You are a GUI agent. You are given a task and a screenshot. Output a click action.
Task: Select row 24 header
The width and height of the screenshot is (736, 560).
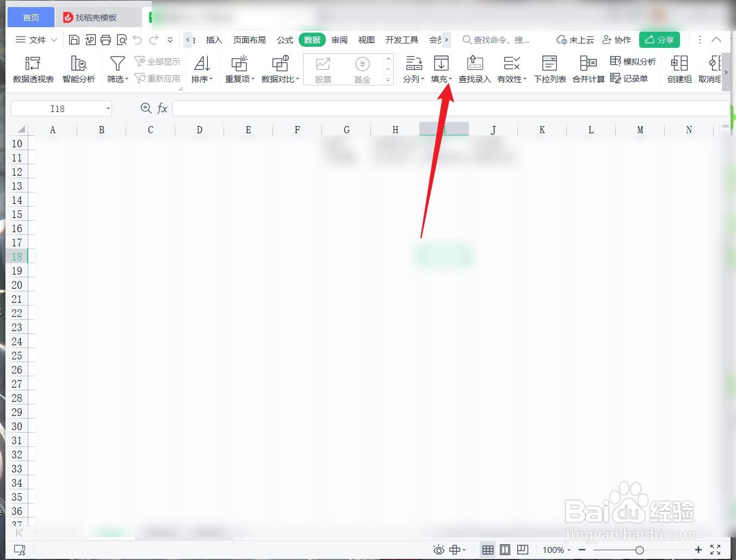(x=17, y=341)
